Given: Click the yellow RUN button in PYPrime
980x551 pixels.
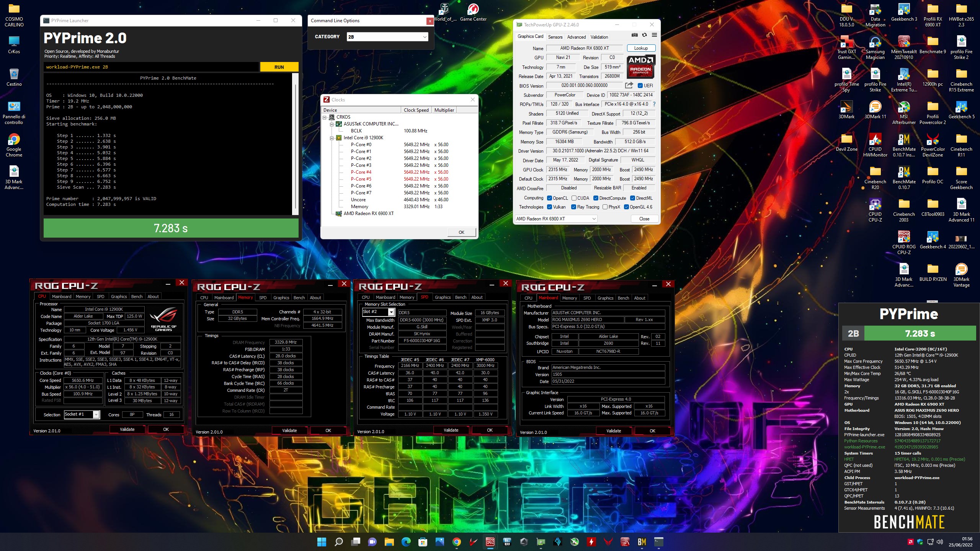Looking at the screenshot, I should (279, 67).
